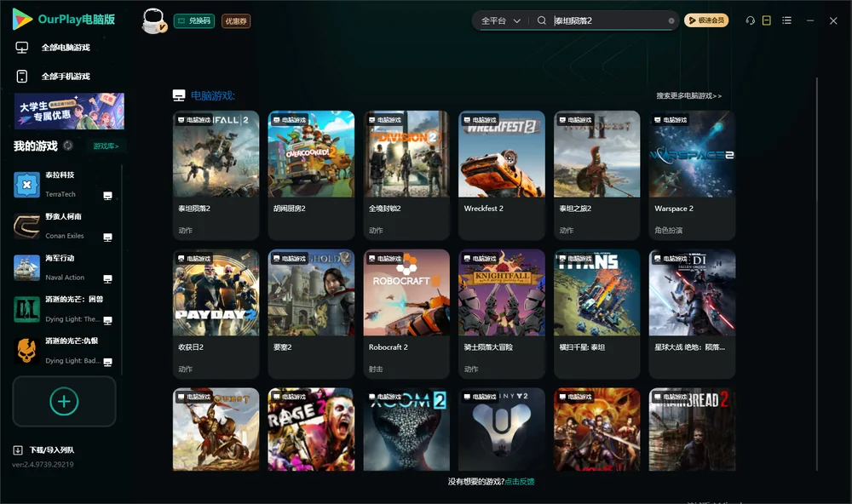Refresh my games list icon
Viewport: 852px width, 504px height.
coord(68,146)
